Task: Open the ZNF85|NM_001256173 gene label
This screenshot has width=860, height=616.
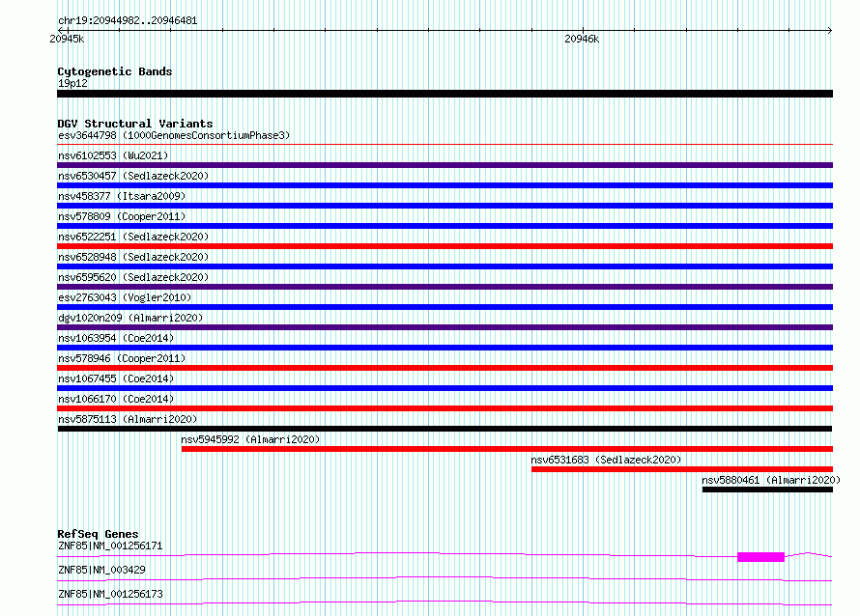Action: [110, 594]
